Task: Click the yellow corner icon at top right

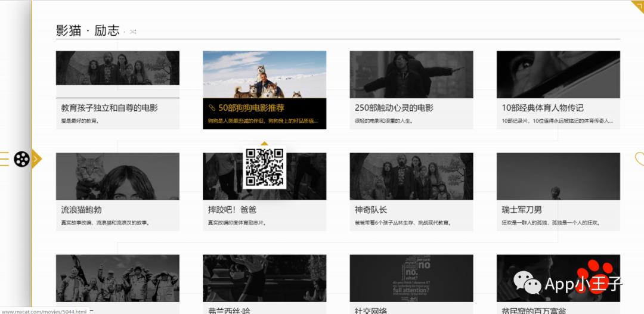Action: pyautogui.click(x=637, y=7)
